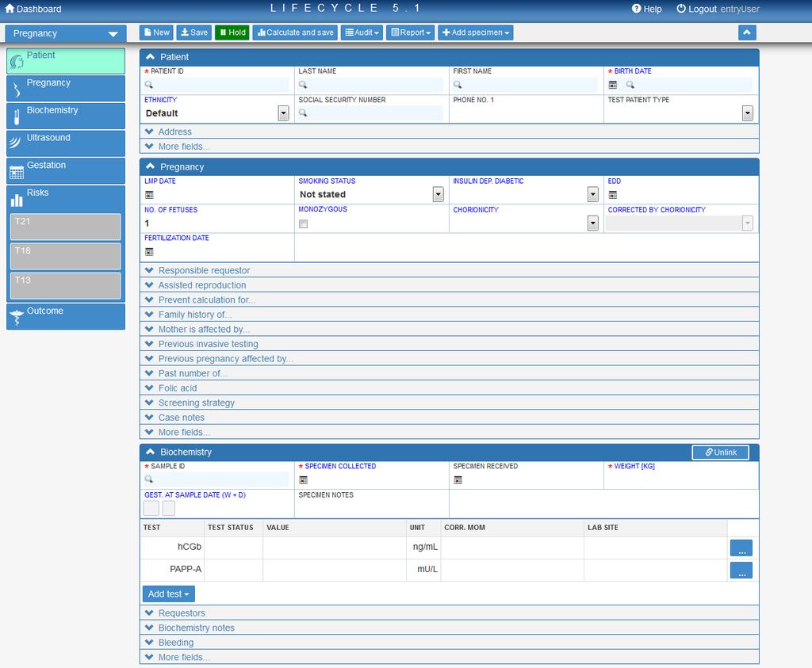This screenshot has width=812, height=668.
Task: Click the T18 risk box
Action: tap(66, 256)
